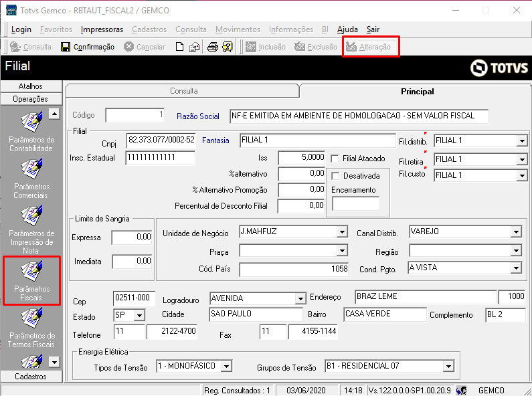
Task: Click the Iss value field
Action: (302, 158)
